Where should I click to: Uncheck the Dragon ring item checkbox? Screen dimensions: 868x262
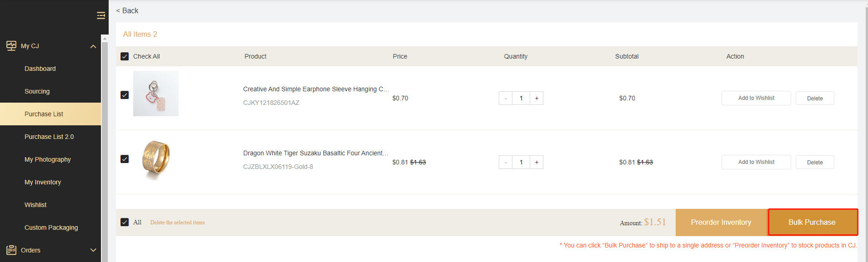[x=125, y=159]
